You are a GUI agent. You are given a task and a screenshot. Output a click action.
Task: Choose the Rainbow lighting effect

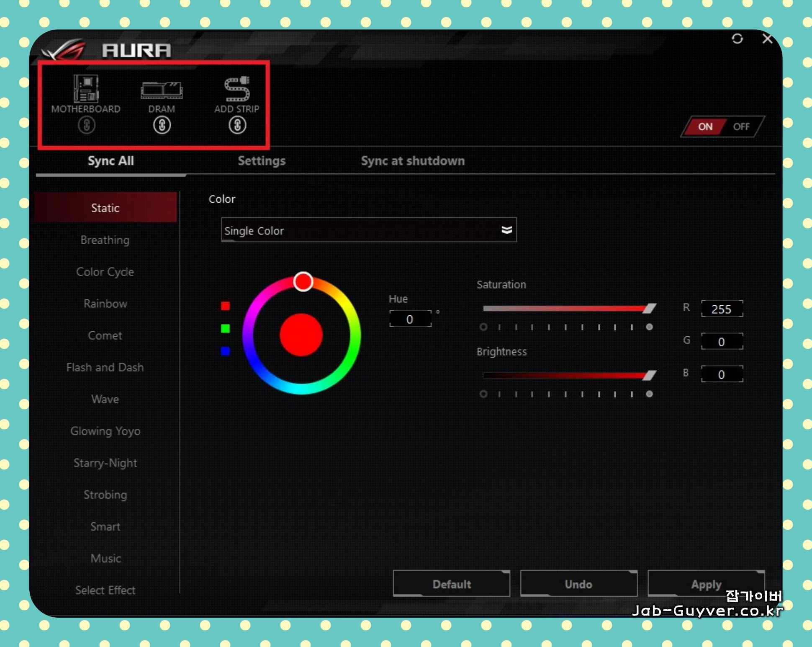(105, 304)
